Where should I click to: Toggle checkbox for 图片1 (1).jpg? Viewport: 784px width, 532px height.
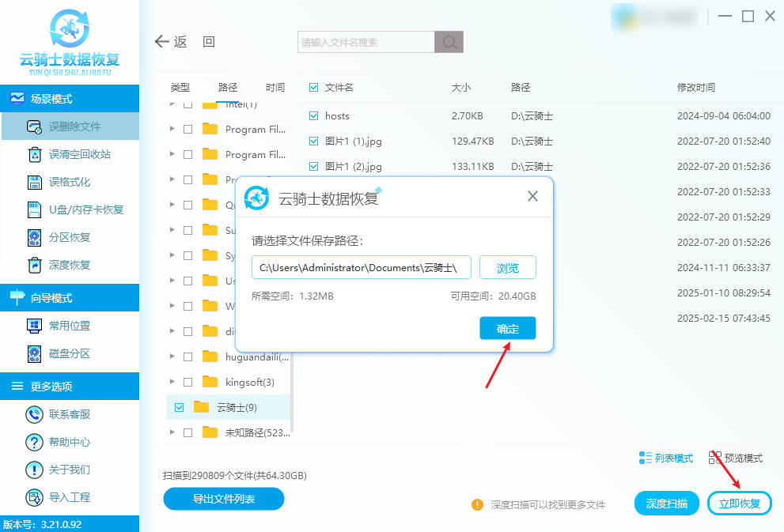pos(314,141)
